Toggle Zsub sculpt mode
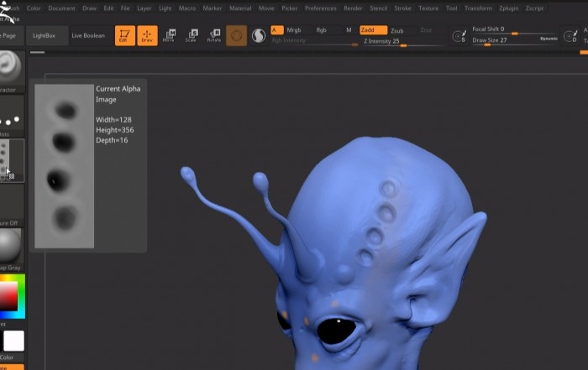 397,30
